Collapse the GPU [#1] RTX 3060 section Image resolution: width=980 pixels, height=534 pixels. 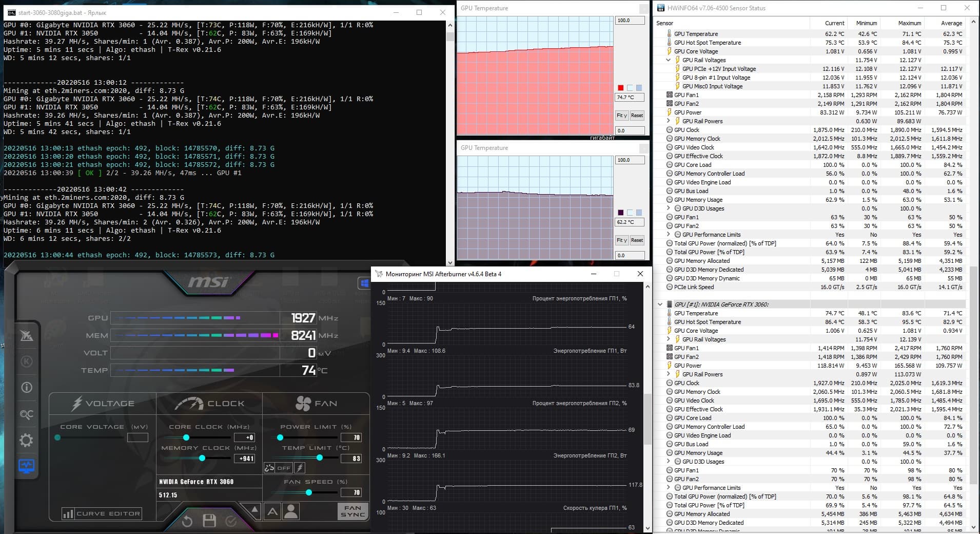(x=660, y=304)
